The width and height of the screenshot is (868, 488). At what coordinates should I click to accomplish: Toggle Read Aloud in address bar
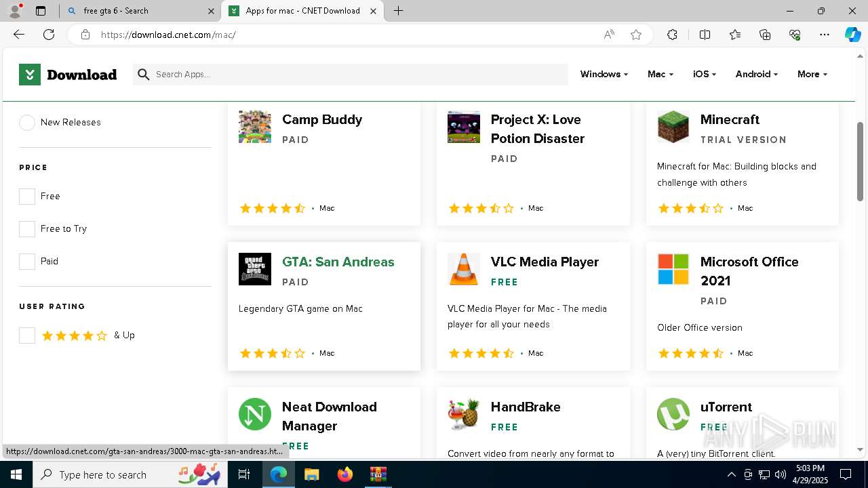(x=609, y=35)
